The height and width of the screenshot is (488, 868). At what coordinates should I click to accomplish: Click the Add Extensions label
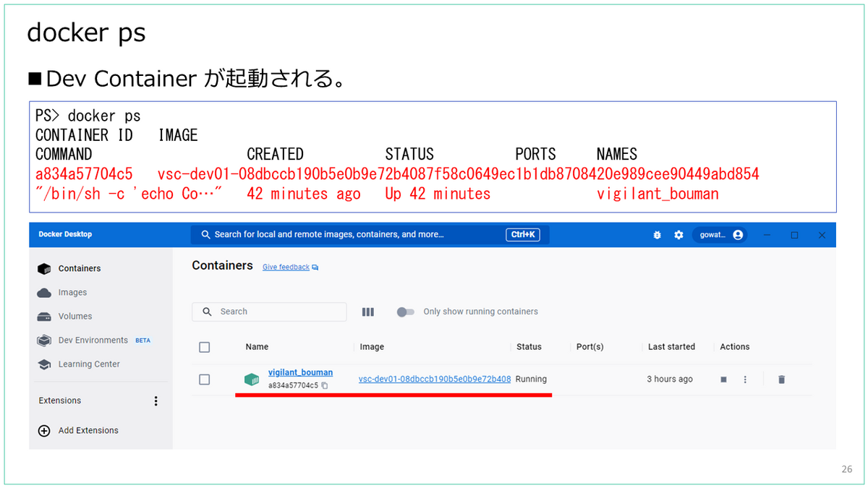(88, 430)
